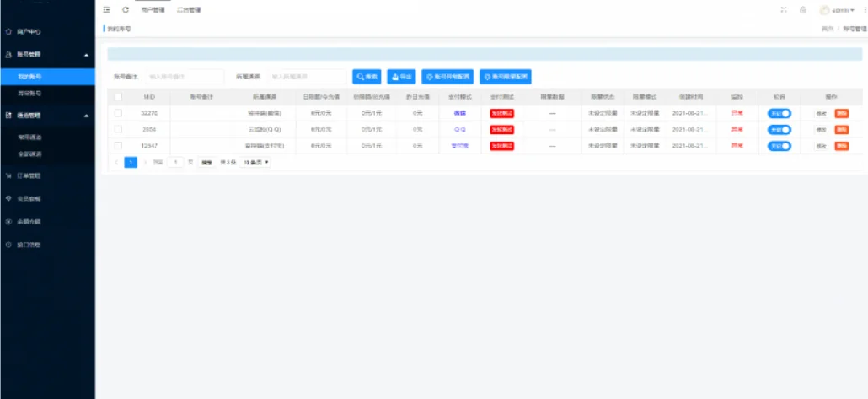Click the home icon item in sidebar

click(x=34, y=32)
